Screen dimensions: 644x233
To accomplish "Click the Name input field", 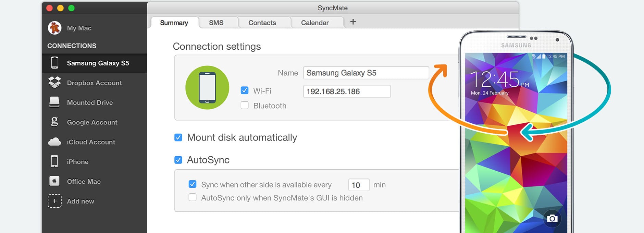I will 366,73.
